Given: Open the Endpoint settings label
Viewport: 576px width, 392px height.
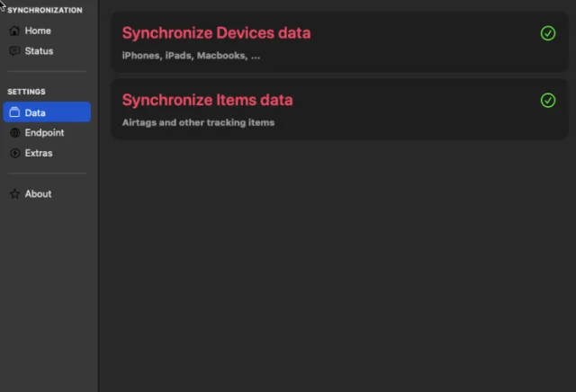Looking at the screenshot, I should coord(44,133).
